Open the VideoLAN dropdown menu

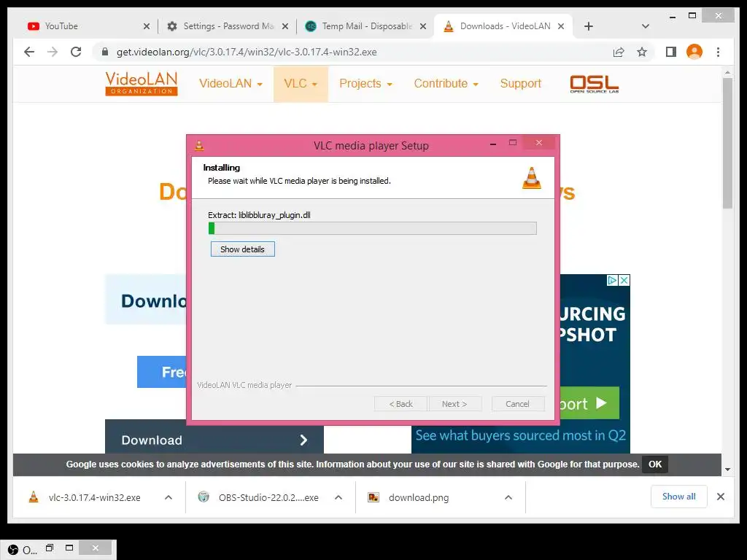point(231,84)
